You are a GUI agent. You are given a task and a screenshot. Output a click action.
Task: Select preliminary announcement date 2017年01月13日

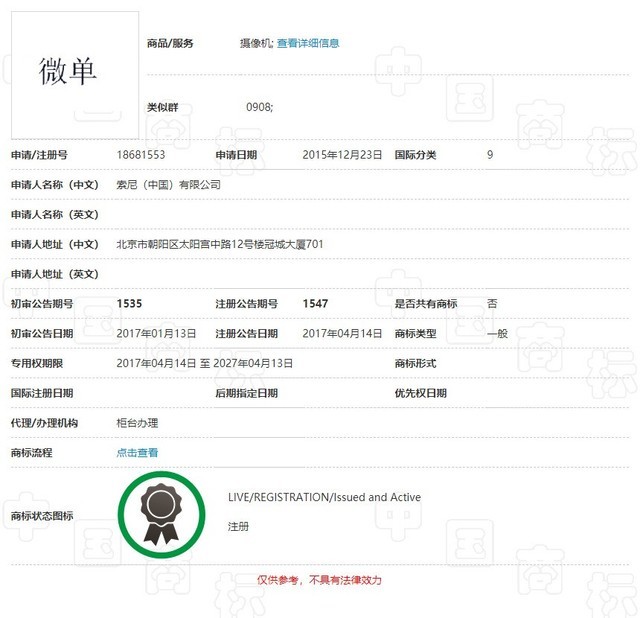point(156,334)
